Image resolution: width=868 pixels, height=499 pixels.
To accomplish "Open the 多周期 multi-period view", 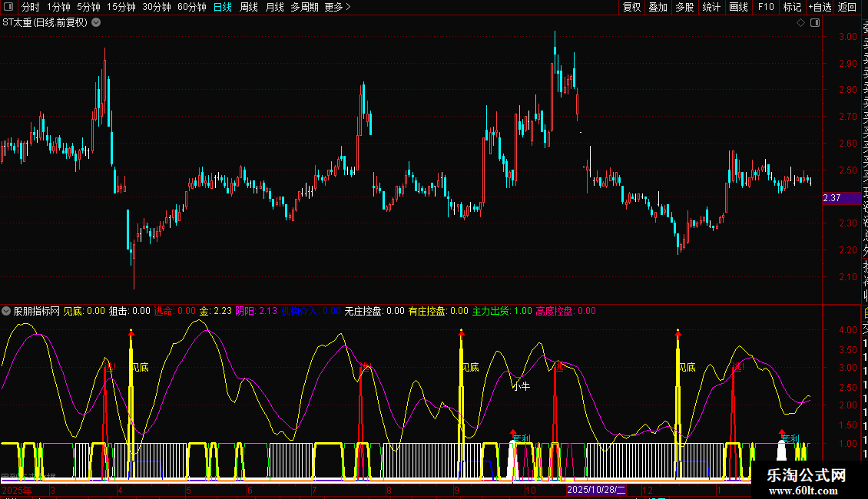I will pos(304,7).
